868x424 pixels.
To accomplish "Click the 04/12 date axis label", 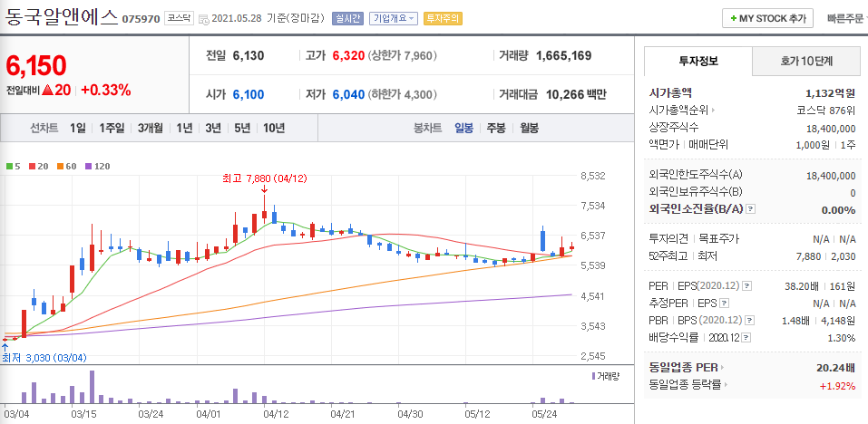I will [x=275, y=413].
